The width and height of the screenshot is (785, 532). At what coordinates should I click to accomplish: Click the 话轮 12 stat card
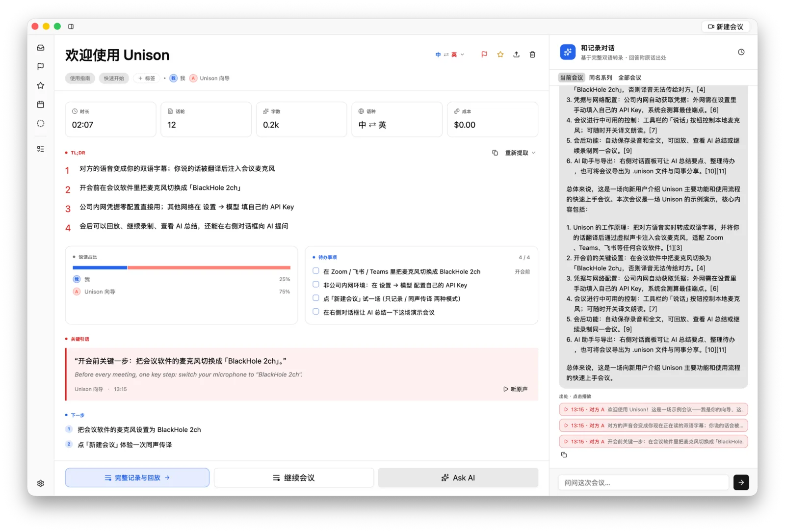pos(206,119)
